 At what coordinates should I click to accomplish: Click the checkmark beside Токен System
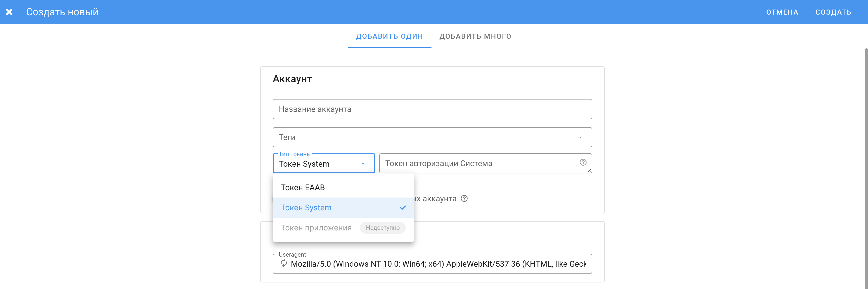coord(403,208)
